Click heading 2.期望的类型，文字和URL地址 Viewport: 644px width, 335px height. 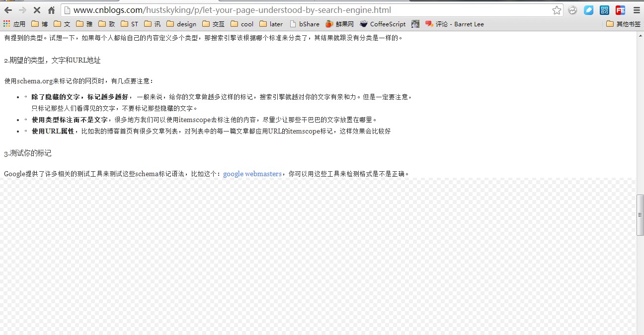(x=52, y=61)
